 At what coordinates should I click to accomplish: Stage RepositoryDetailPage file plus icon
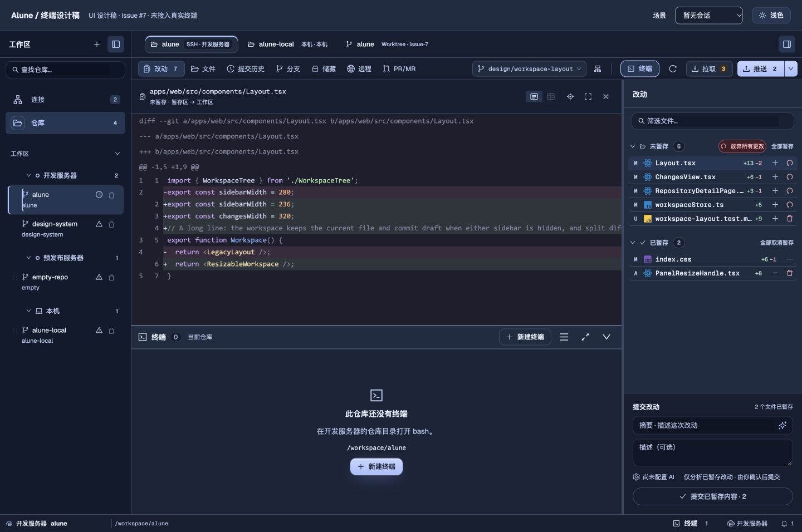[x=775, y=191]
